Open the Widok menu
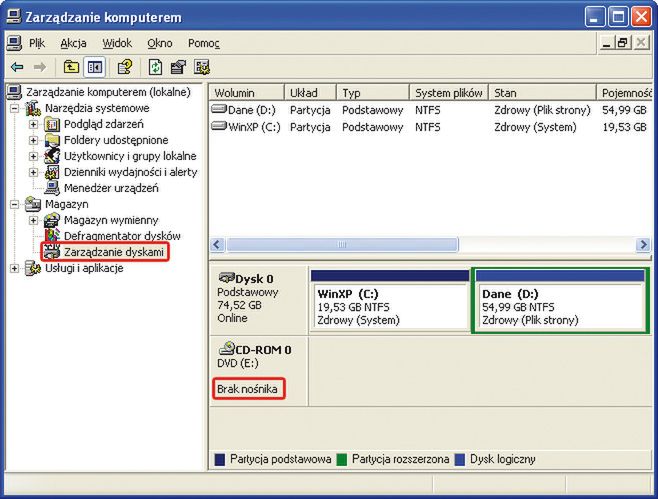The height and width of the screenshot is (499, 658). tap(117, 43)
